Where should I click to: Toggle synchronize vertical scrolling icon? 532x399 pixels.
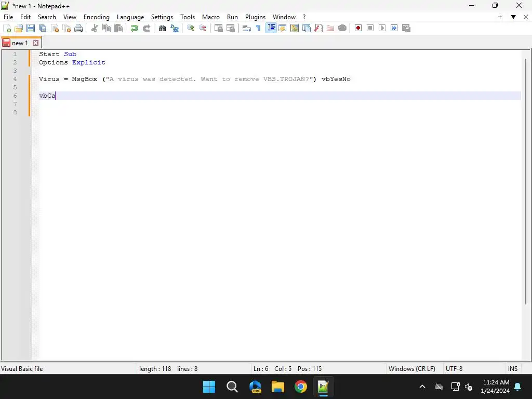click(219, 28)
